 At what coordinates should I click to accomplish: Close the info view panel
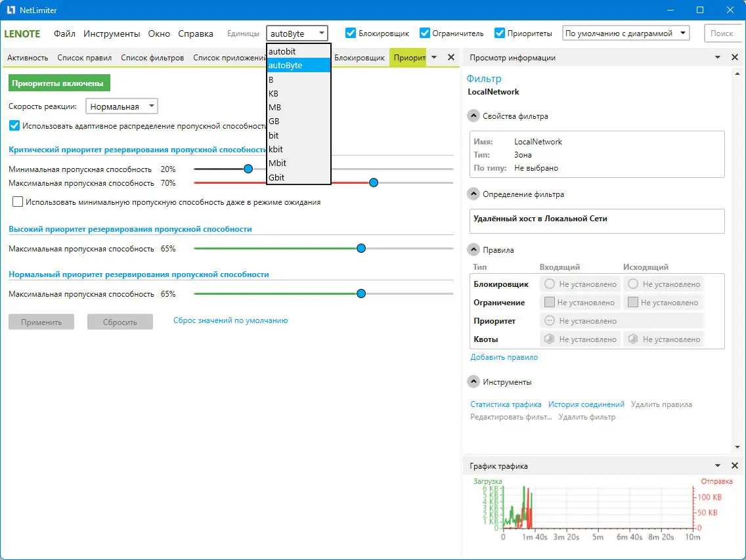(x=735, y=57)
